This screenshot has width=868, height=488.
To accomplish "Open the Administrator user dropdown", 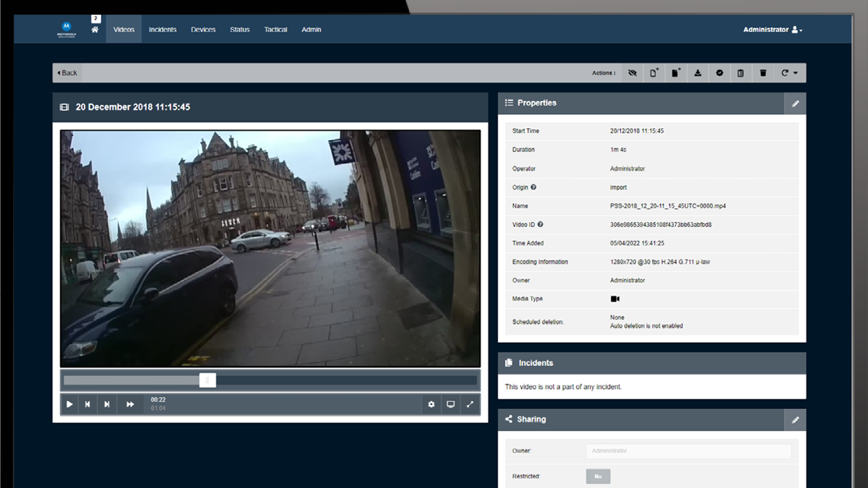I will [773, 30].
